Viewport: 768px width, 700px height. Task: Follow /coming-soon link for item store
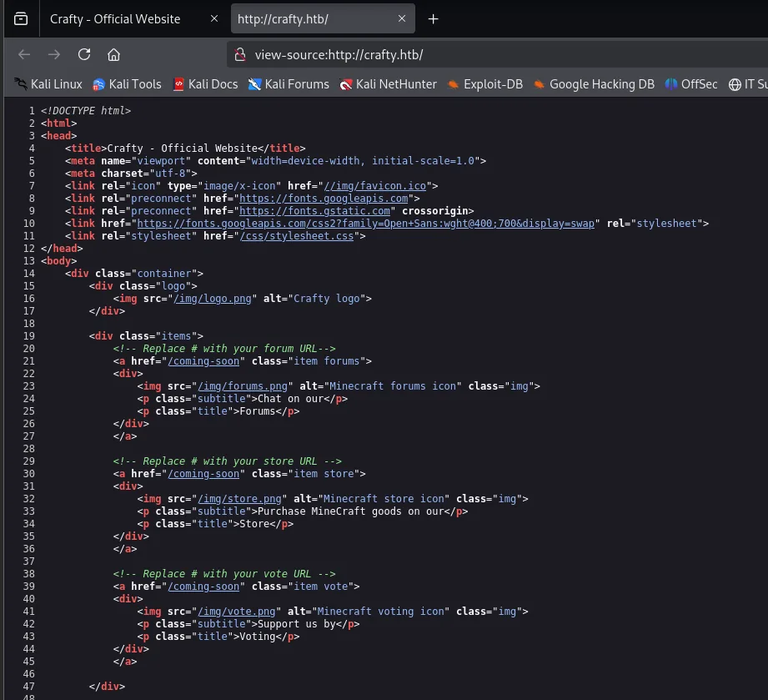(x=203, y=474)
